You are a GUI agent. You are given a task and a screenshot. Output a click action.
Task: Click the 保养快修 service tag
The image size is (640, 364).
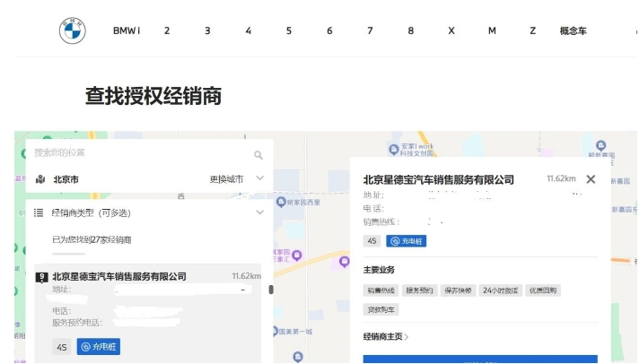(x=458, y=290)
